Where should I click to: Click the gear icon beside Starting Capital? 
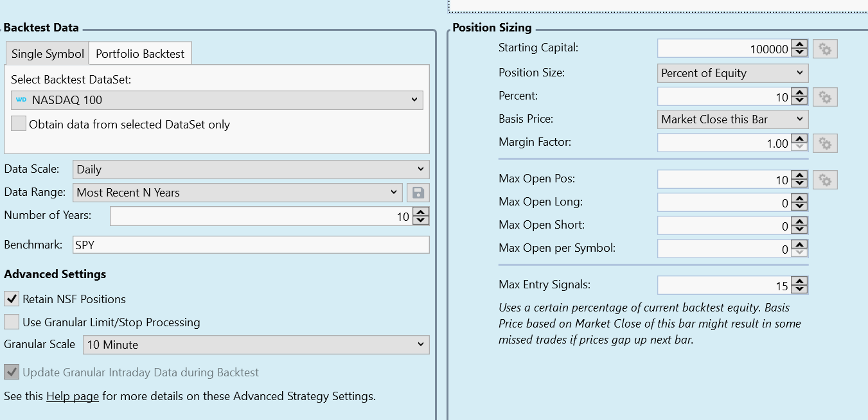[x=825, y=49]
